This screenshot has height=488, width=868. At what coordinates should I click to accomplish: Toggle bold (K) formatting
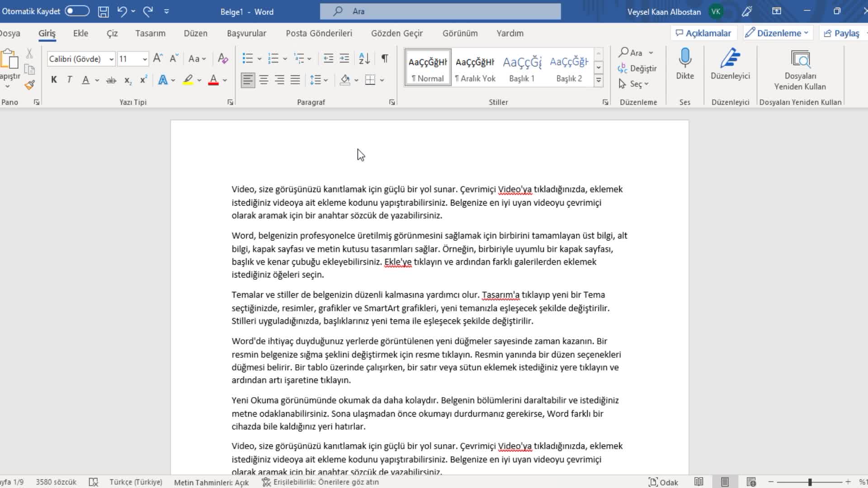[x=54, y=80]
